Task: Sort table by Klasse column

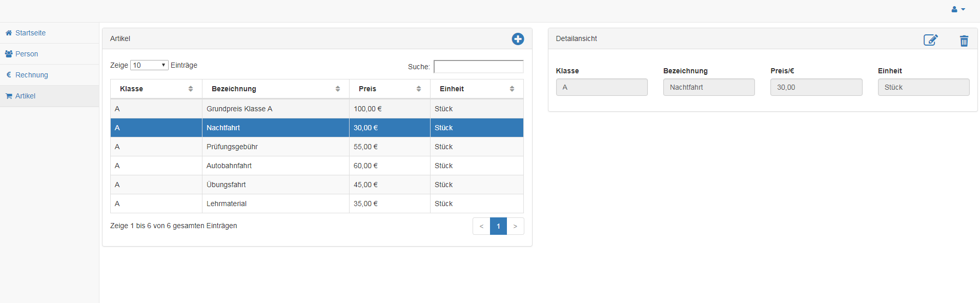Action: 156,89
